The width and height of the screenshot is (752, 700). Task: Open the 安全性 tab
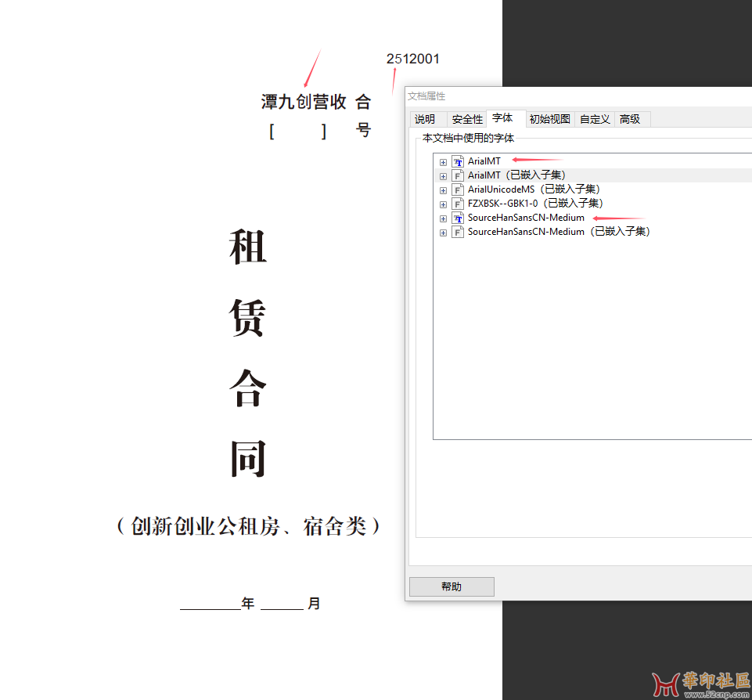[x=467, y=119]
